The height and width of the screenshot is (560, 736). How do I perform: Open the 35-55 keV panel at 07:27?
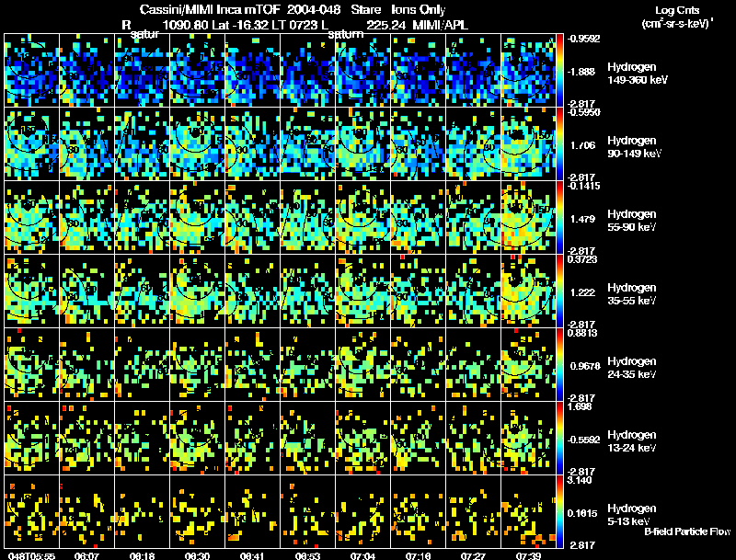tap(473, 291)
